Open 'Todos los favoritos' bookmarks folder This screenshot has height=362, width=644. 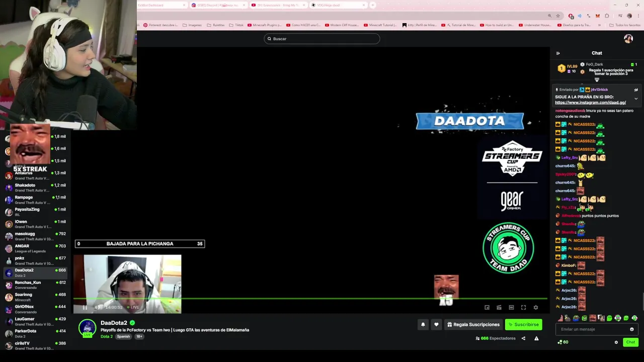[x=624, y=25]
